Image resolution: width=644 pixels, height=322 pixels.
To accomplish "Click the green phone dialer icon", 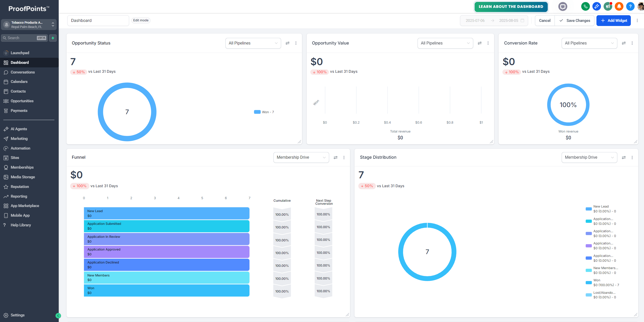I will point(585,7).
